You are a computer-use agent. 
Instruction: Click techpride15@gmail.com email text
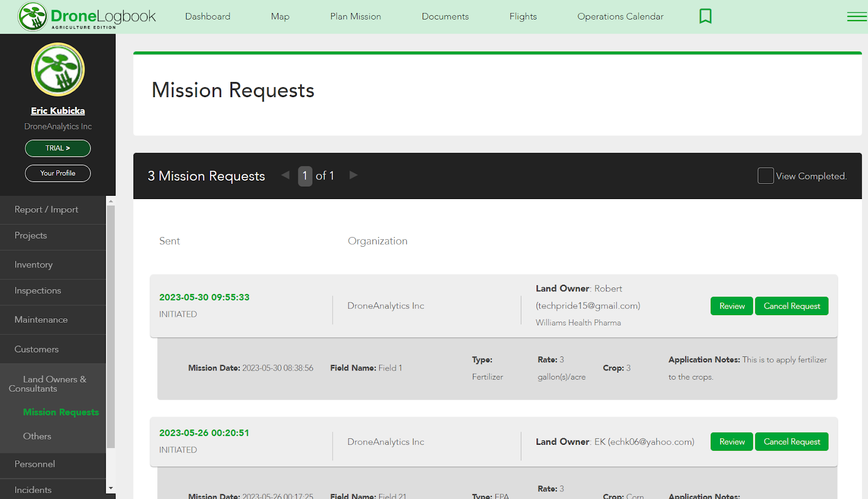588,306
